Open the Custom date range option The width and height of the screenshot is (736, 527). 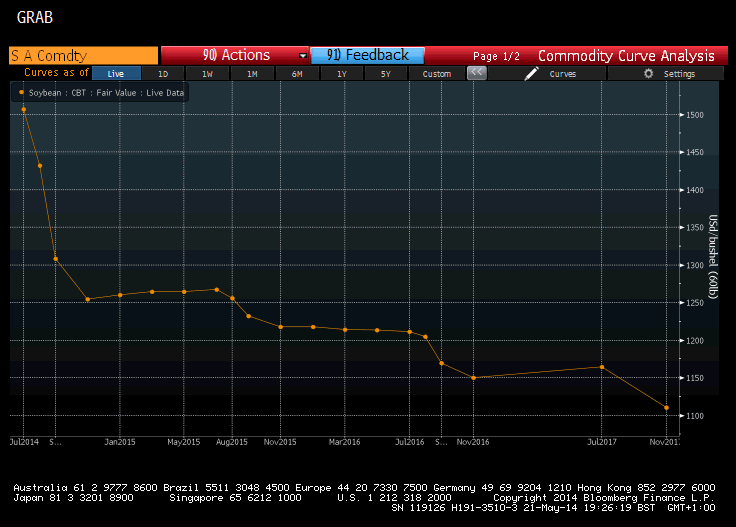point(436,74)
